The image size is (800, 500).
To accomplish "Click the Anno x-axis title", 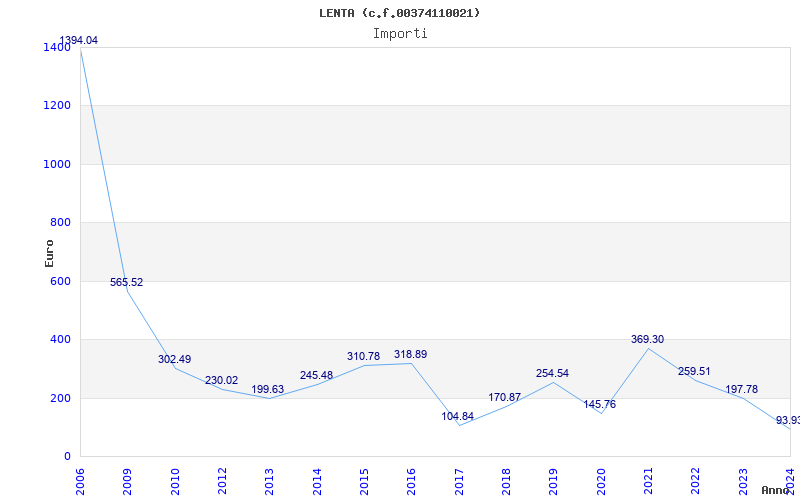I will pos(776,490).
